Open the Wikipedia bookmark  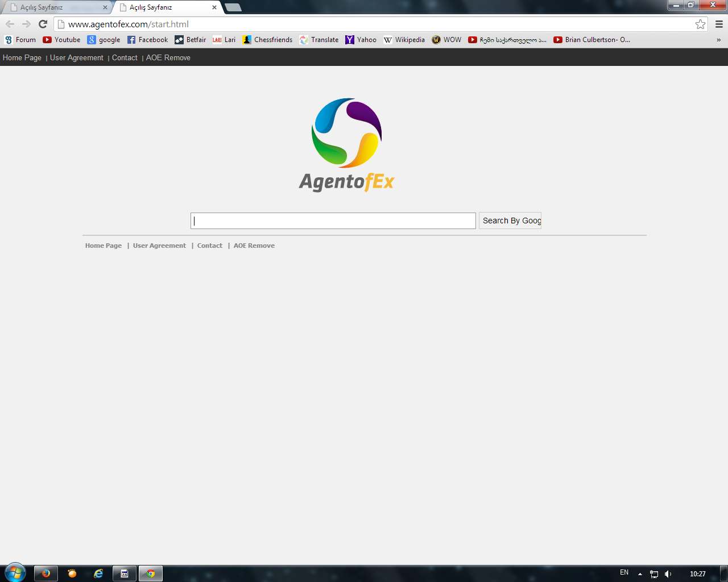point(404,40)
